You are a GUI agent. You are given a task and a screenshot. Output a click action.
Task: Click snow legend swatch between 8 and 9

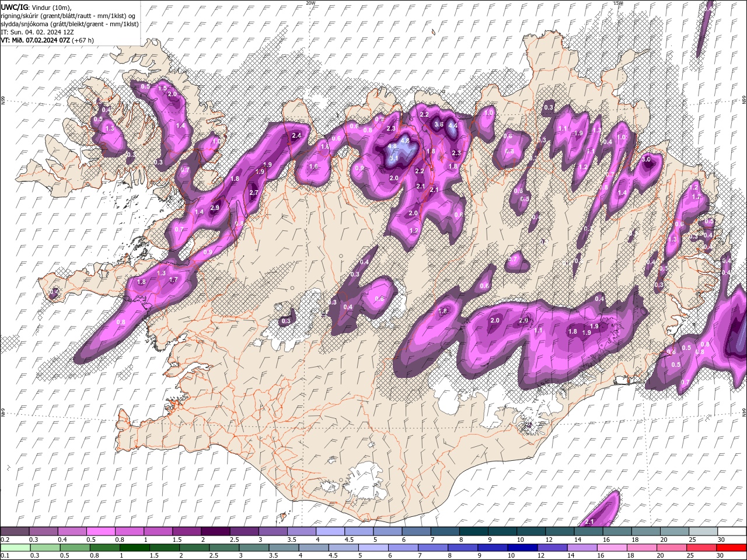[x=473, y=531]
